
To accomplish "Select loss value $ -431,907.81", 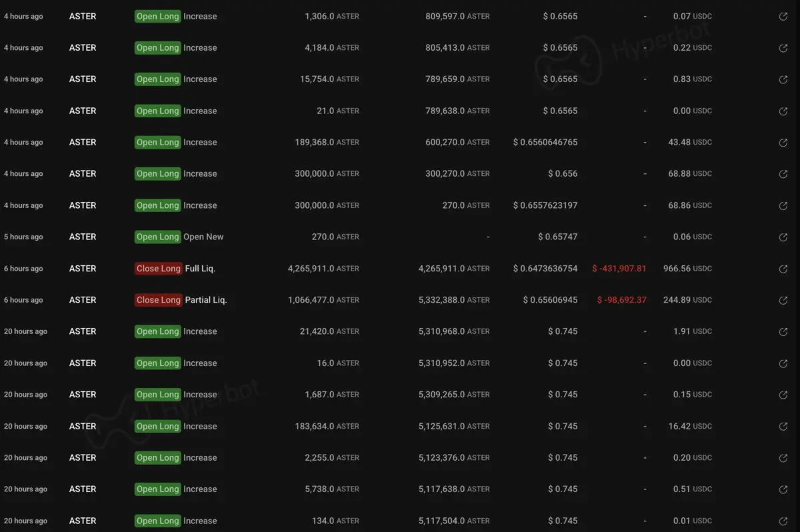I will click(619, 269).
